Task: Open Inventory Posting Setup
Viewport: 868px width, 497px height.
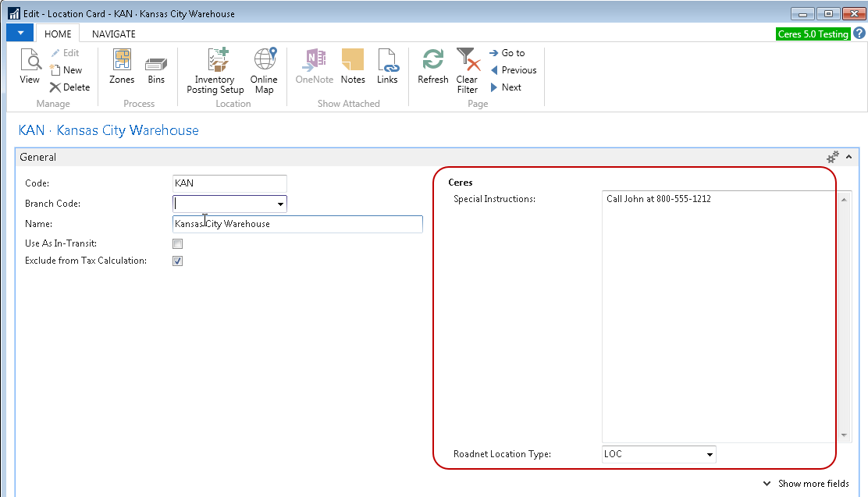Action: coord(215,70)
